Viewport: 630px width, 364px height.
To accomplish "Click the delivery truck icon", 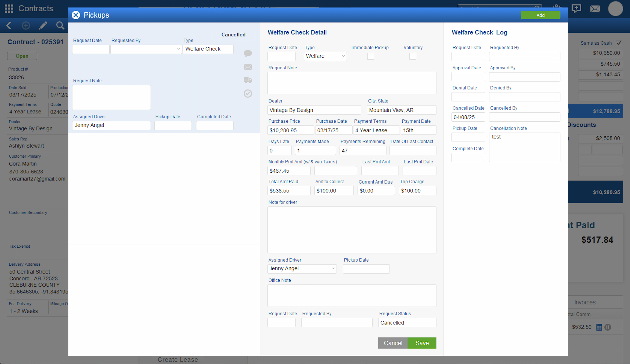I will tap(248, 80).
